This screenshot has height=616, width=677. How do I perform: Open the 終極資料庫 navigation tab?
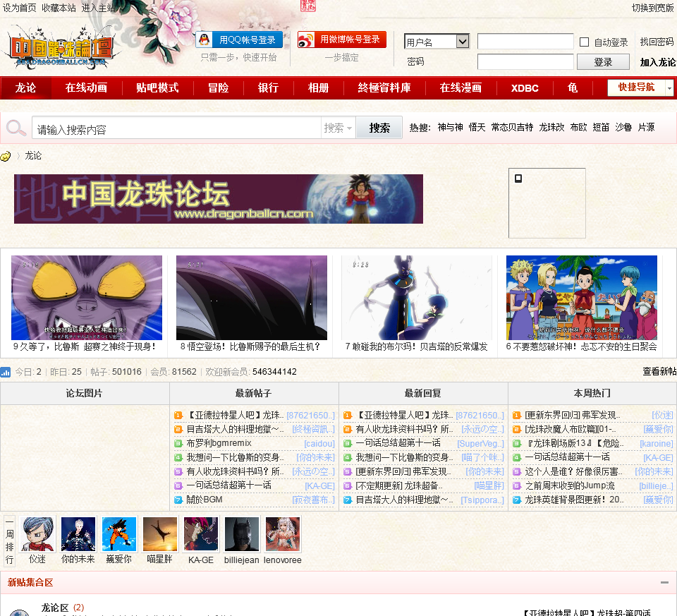pyautogui.click(x=384, y=88)
